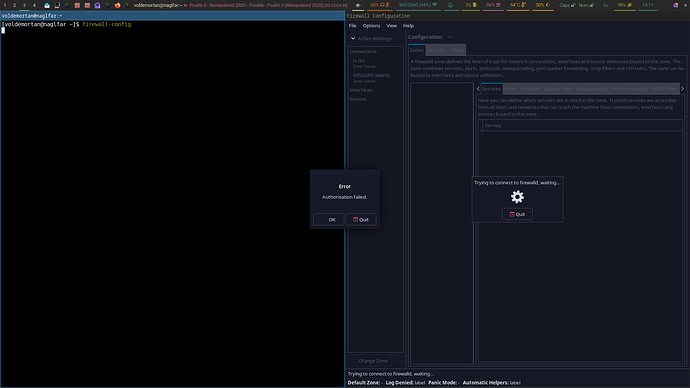Click the Firefox icon in the top panel

[117, 5]
